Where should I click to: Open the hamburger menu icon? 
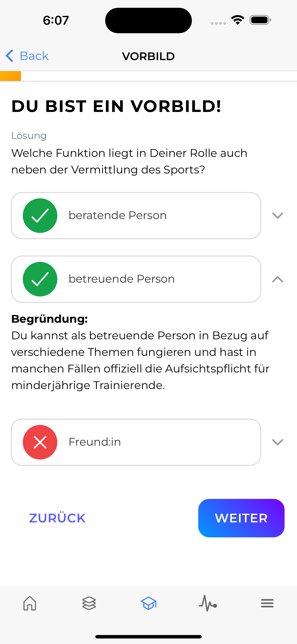[267, 603]
